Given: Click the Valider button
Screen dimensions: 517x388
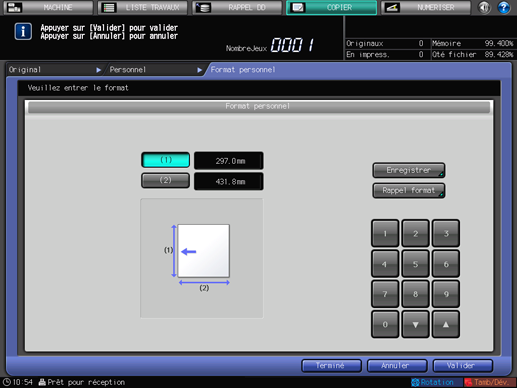Looking at the screenshot, I should [x=463, y=366].
